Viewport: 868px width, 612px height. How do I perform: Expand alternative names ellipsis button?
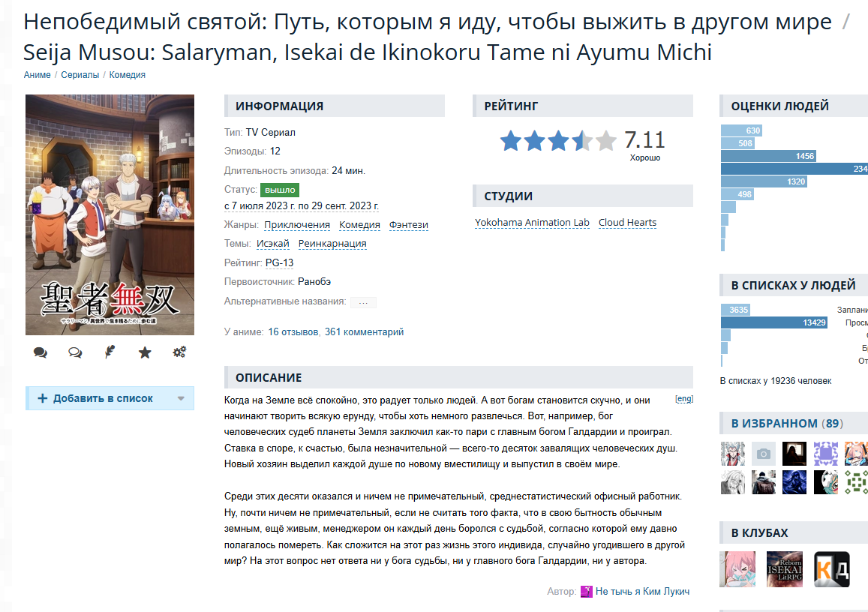click(x=363, y=302)
